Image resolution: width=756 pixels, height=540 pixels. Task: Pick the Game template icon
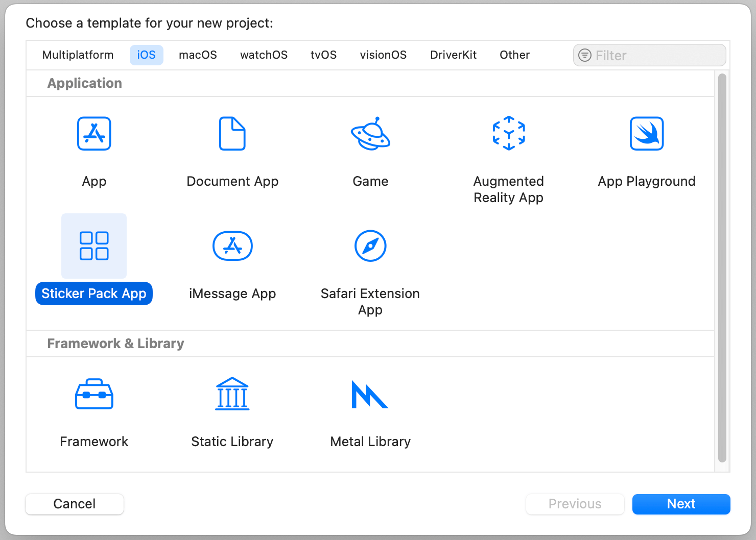(x=370, y=134)
